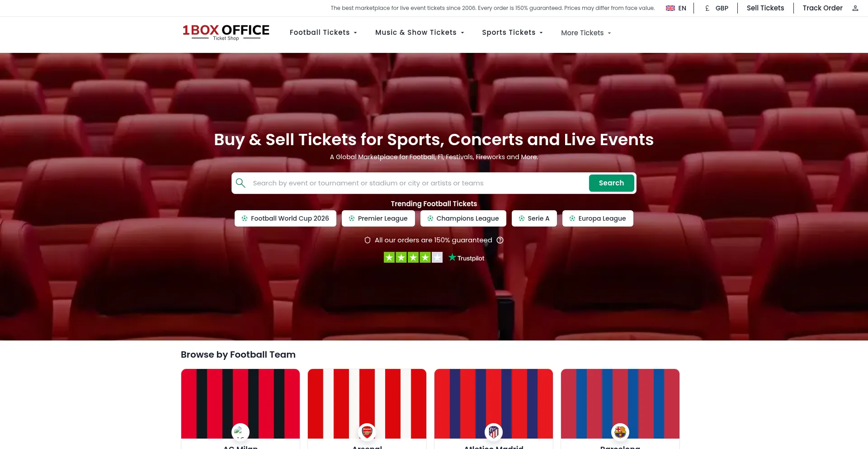Click the football icon on World Cup 2026 chip
Screen dimensions: 868x449
click(x=245, y=218)
